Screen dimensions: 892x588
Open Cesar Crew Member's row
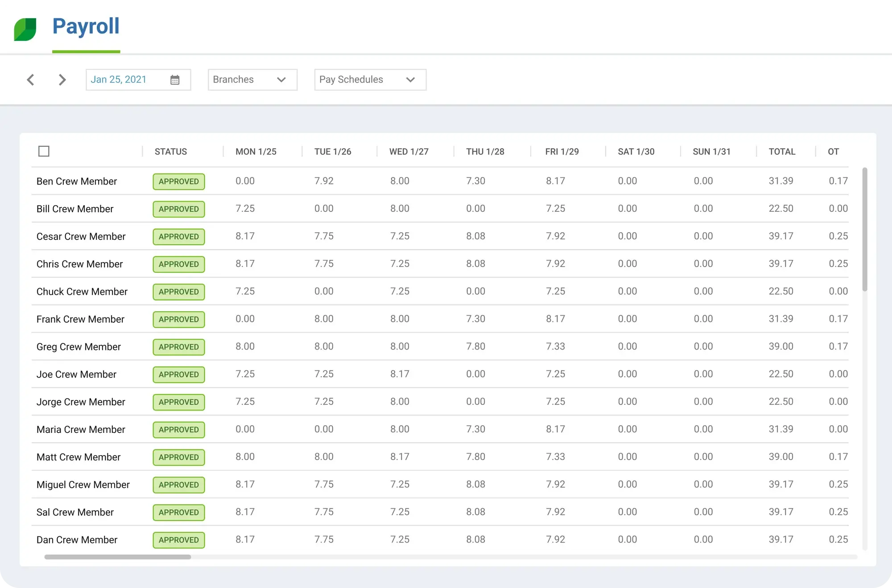pyautogui.click(x=81, y=237)
